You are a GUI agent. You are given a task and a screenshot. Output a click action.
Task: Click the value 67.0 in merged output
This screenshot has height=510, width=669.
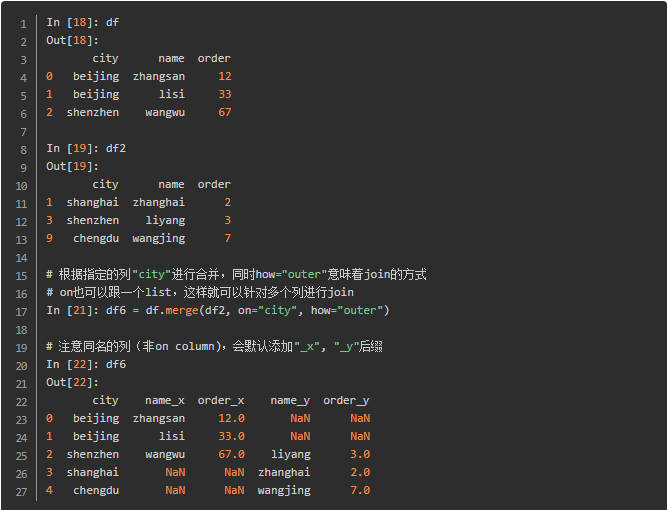click(231, 454)
